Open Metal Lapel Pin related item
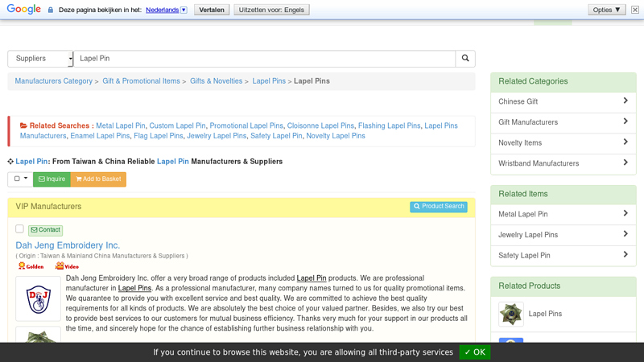This screenshot has width=644, height=362. (563, 214)
